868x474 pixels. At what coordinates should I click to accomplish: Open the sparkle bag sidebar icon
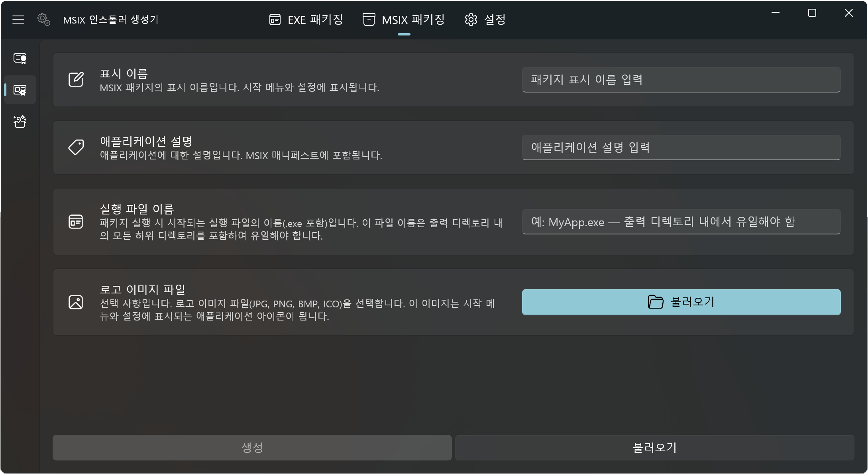click(x=20, y=122)
